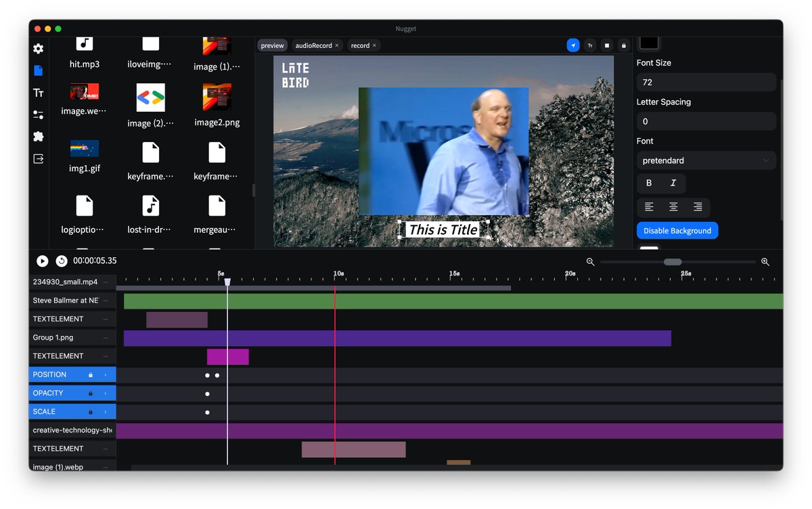The image size is (812, 509).
Task: Click the Font Size input field
Action: [x=706, y=82]
